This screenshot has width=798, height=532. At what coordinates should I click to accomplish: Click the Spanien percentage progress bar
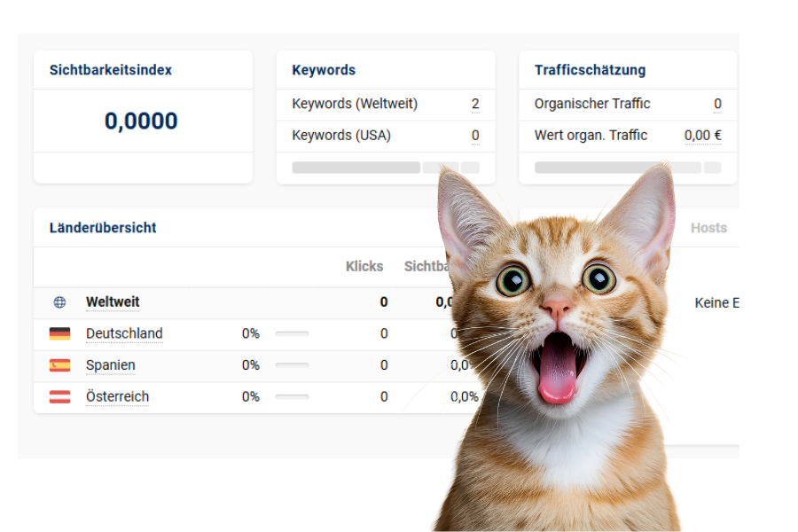[292, 365]
